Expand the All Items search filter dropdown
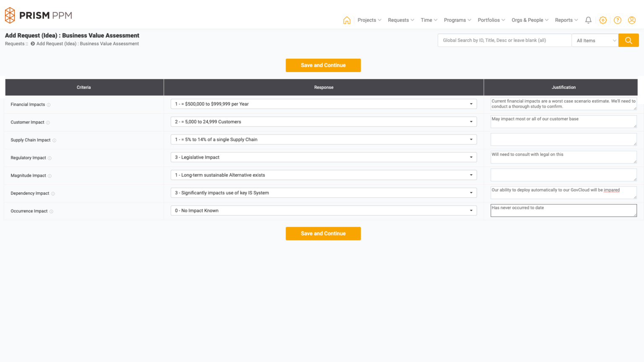This screenshot has height=362, width=644. 595,40
